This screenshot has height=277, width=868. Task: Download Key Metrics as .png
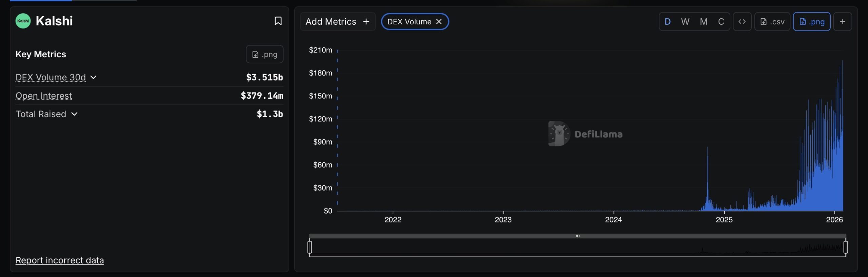[264, 54]
